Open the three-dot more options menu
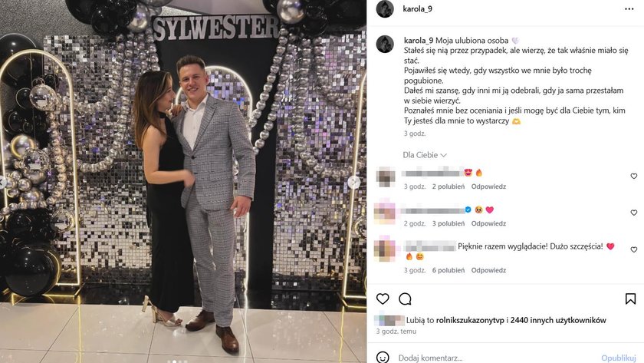This screenshot has height=363, width=644. [x=629, y=9]
